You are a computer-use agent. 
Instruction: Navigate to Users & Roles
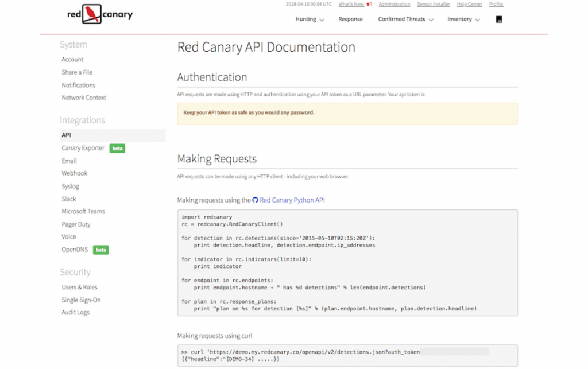tap(79, 287)
